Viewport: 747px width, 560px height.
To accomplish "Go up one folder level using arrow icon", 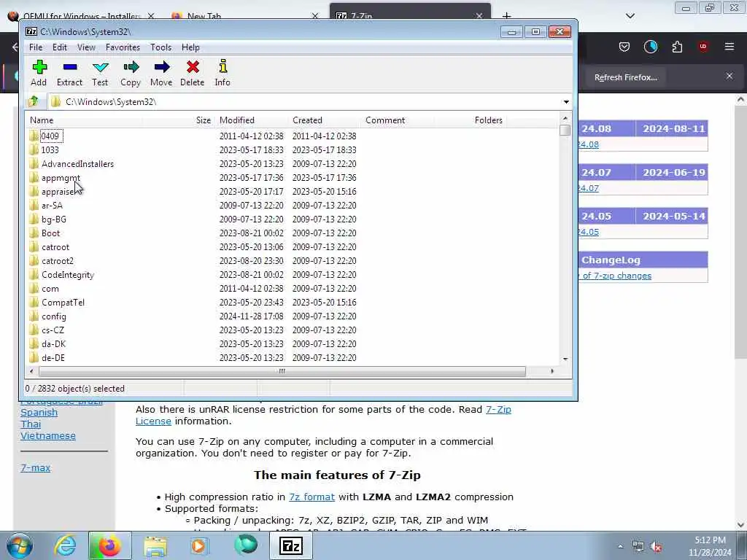I will [34, 101].
